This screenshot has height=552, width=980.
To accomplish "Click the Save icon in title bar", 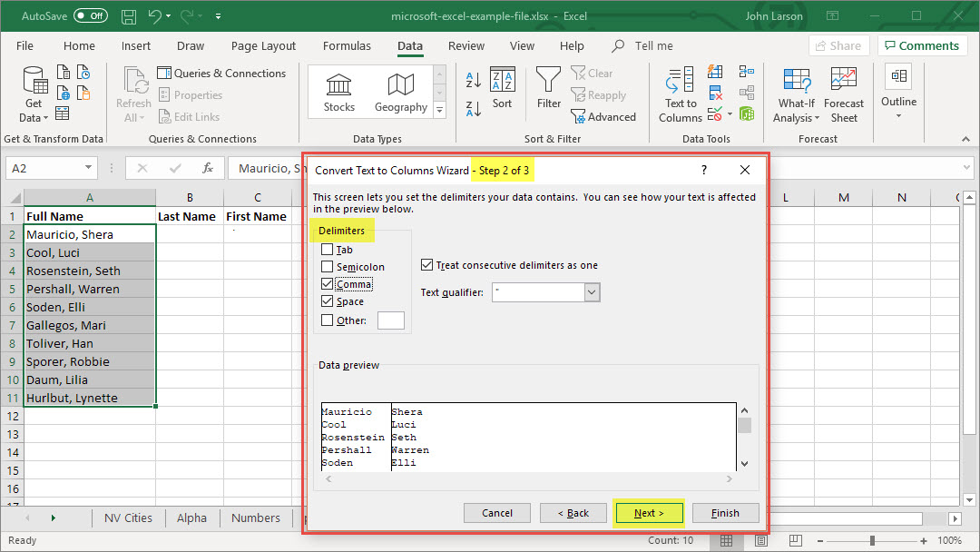I will 129,16.
